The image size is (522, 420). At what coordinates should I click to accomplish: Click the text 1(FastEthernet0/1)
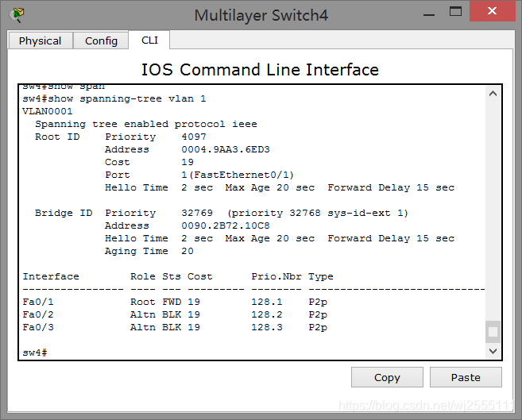238,175
